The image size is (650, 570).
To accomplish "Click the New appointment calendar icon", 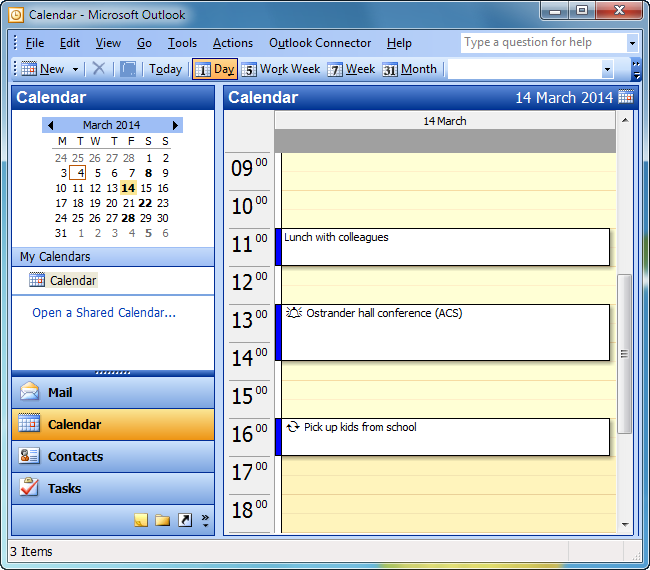I will coord(29,69).
